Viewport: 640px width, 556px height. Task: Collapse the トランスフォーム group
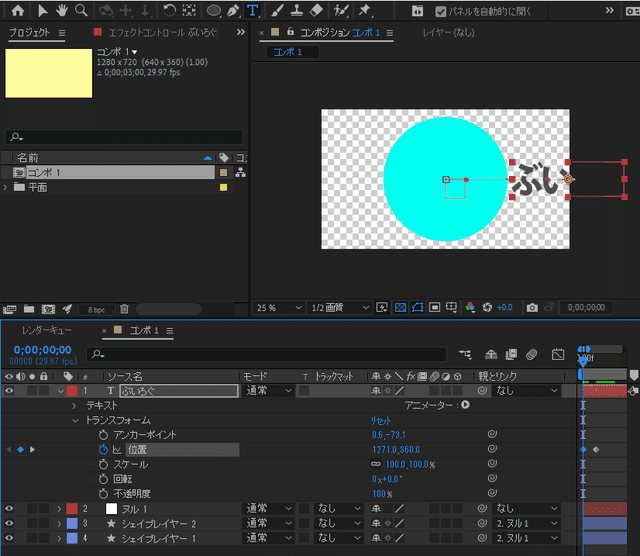click(x=75, y=420)
